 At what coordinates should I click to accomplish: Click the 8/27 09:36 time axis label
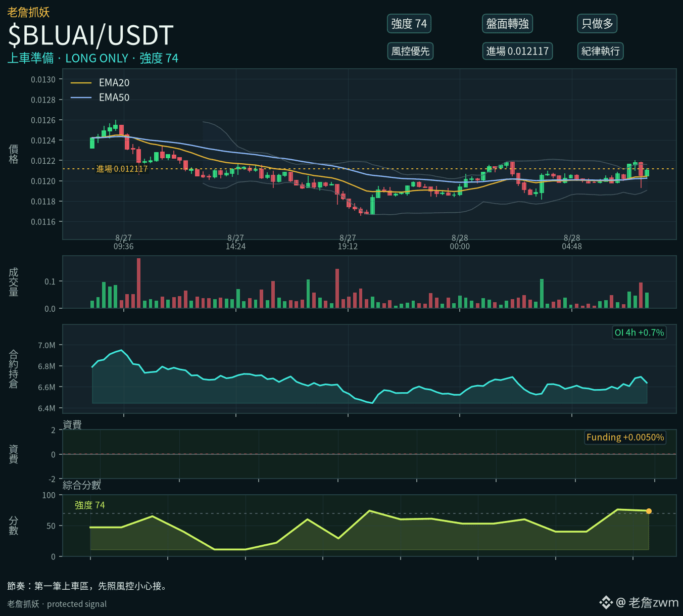pos(124,242)
